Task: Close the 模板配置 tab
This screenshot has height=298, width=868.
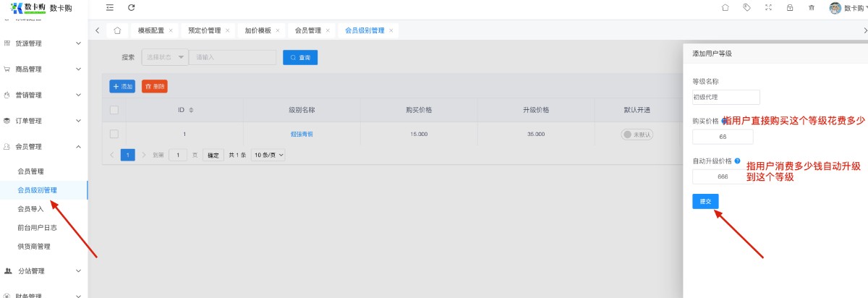Action: coord(171,30)
